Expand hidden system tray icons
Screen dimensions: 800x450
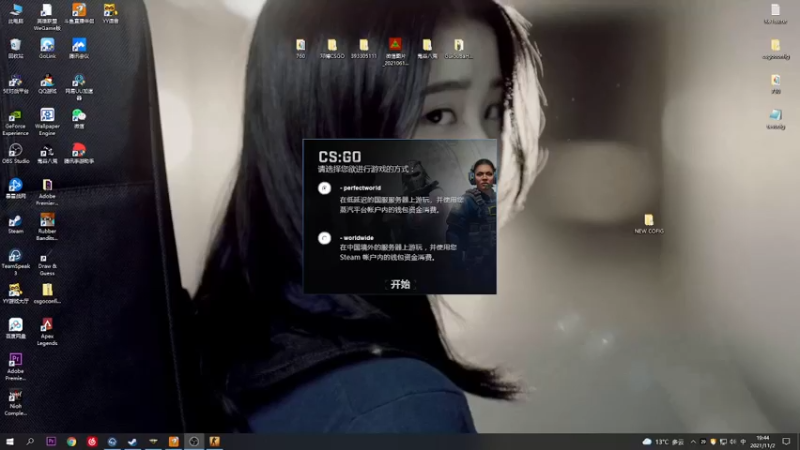693,442
